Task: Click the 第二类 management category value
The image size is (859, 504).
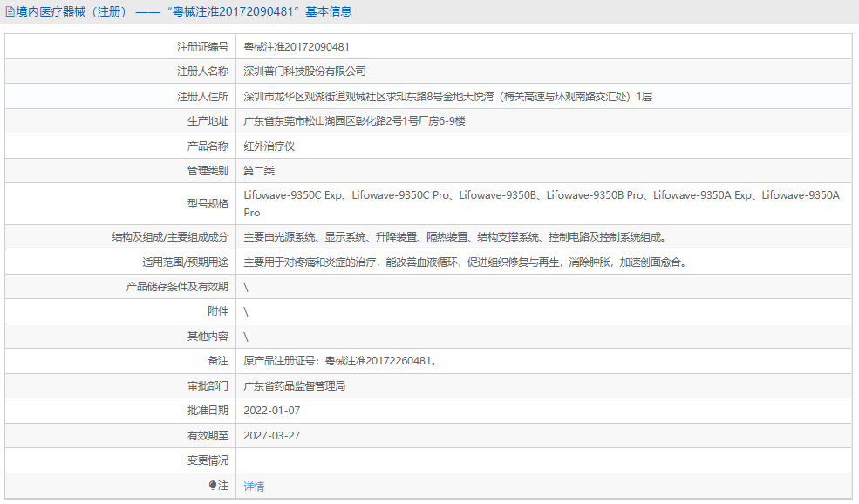Action: (x=259, y=171)
